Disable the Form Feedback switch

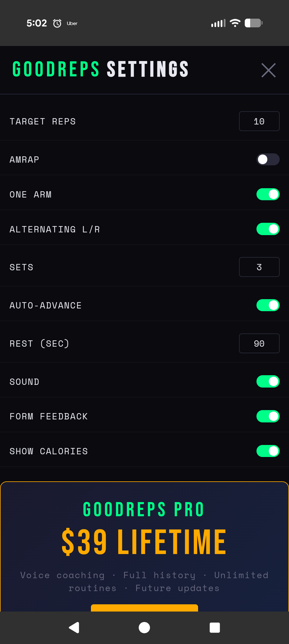point(268,416)
